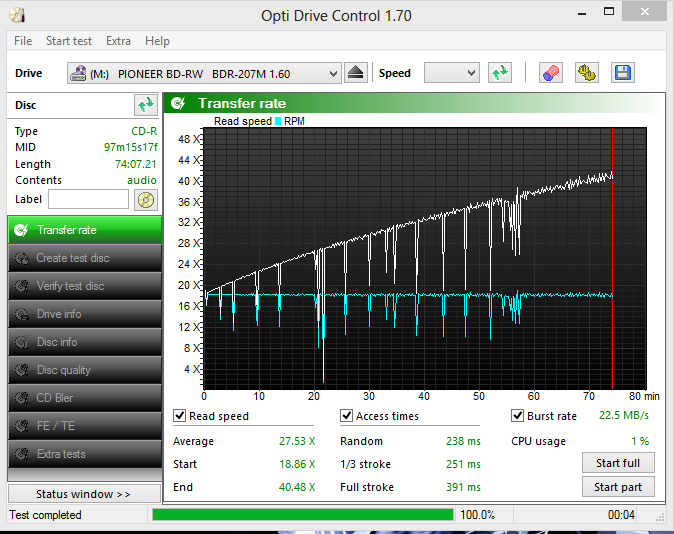Click the MID value 97m15s17f
Image resolution: width=674 pixels, height=534 pixels.
pos(131,147)
